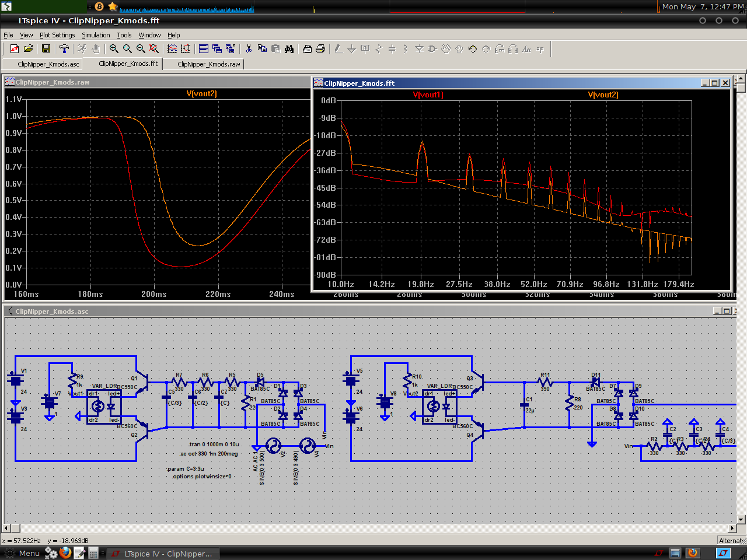This screenshot has width=747, height=560.
Task: Save with the floppy disk icon
Action: coord(46,49)
